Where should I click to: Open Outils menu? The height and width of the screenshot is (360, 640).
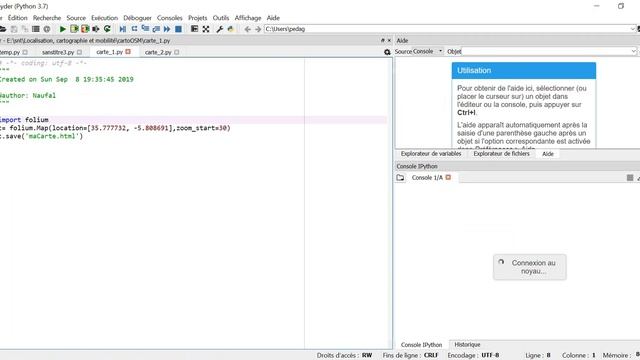coord(221,18)
